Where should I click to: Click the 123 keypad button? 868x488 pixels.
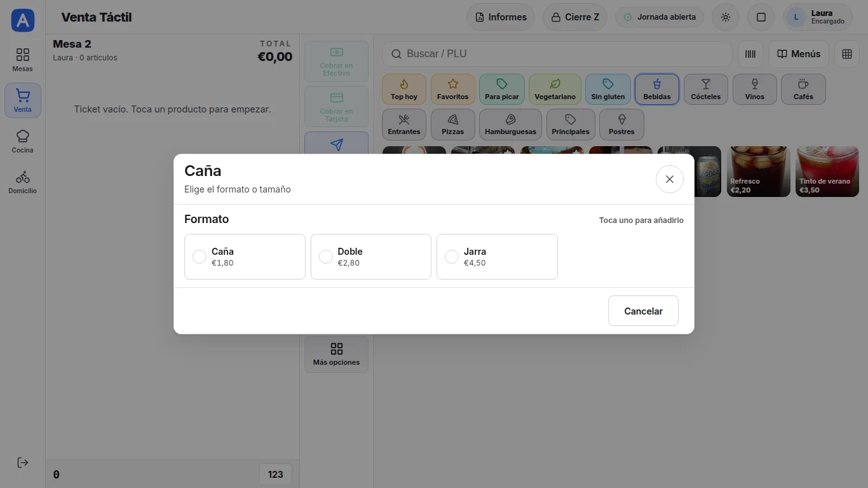(x=276, y=474)
